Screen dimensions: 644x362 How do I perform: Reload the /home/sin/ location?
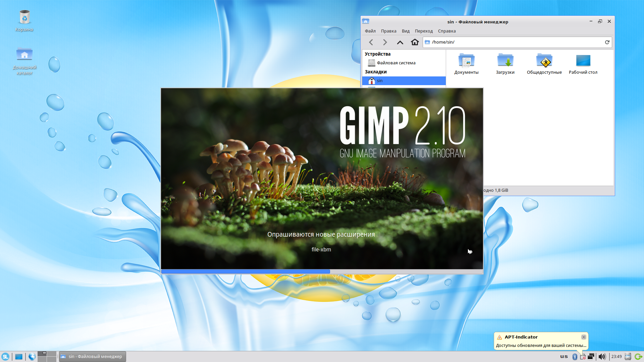(607, 42)
